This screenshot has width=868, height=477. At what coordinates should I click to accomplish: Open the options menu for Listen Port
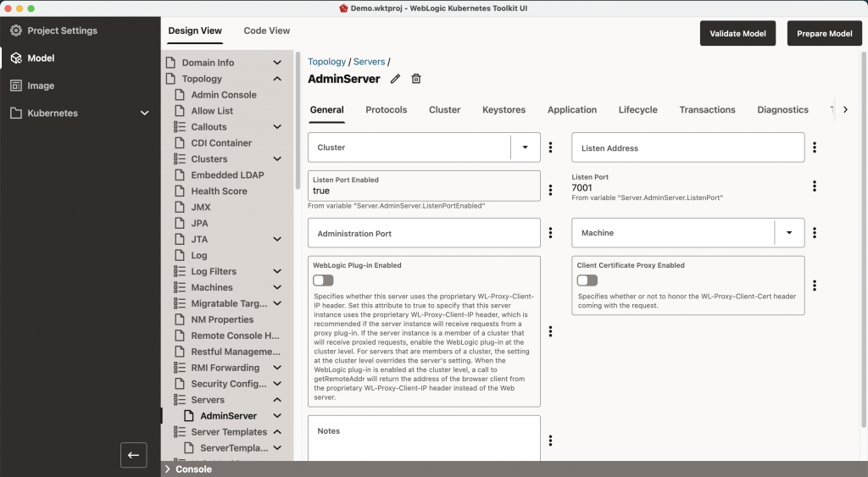click(x=815, y=186)
